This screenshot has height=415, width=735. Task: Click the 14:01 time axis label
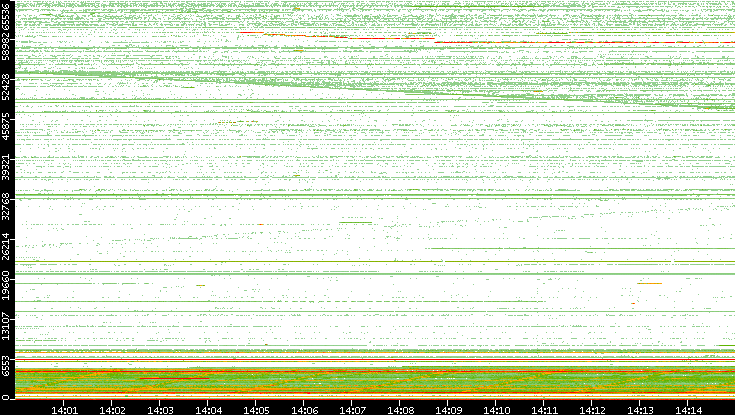(64, 410)
